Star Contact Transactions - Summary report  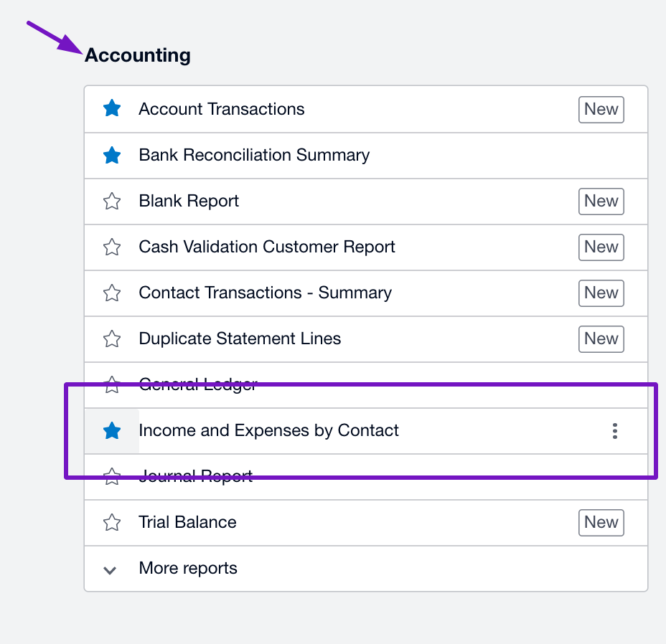coord(112,293)
